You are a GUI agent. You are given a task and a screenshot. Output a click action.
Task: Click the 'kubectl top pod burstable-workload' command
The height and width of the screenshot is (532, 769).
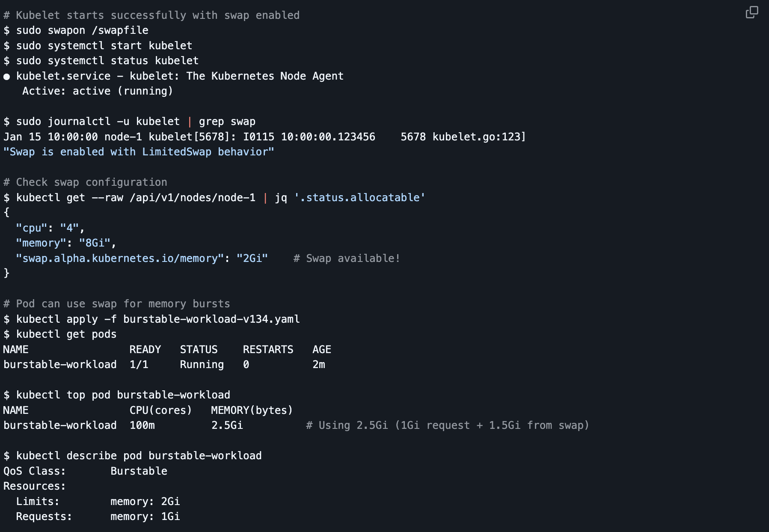[x=123, y=395]
